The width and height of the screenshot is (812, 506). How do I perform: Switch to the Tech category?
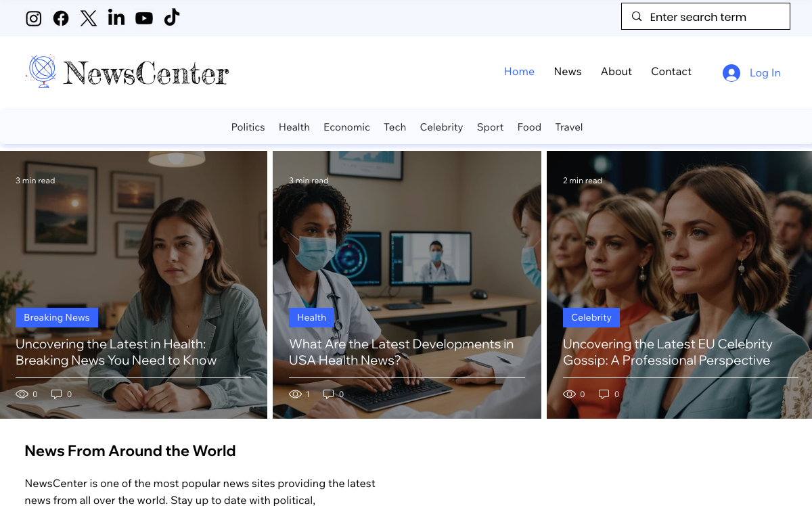point(394,127)
